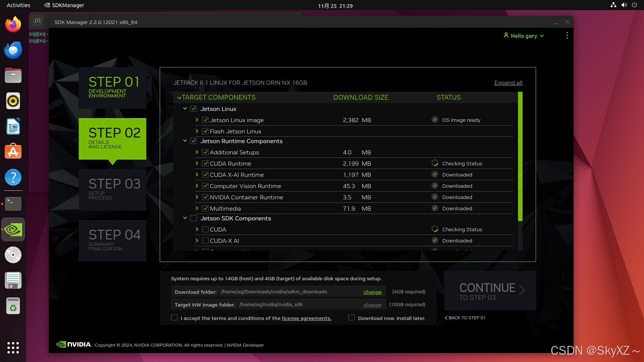Collapse Jetson SDK Components group
Viewport: 644px width, 362px height.
[185, 218]
